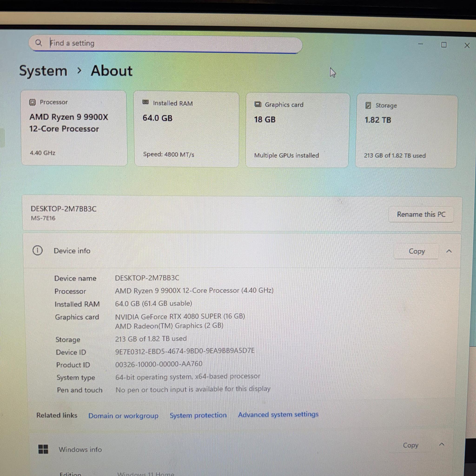This screenshot has height=476, width=476.
Task: Click the search magnifier icon
Action: click(38, 43)
